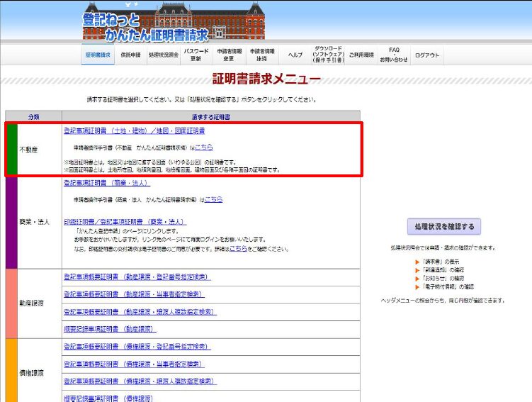
Task: Go to the 供託申請 menu item
Action: point(130,55)
